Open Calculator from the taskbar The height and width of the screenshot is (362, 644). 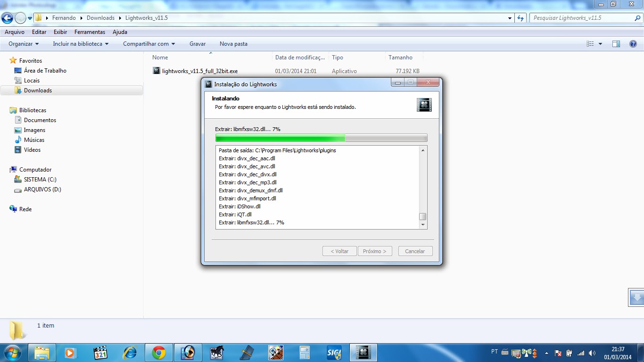pyautogui.click(x=305, y=353)
